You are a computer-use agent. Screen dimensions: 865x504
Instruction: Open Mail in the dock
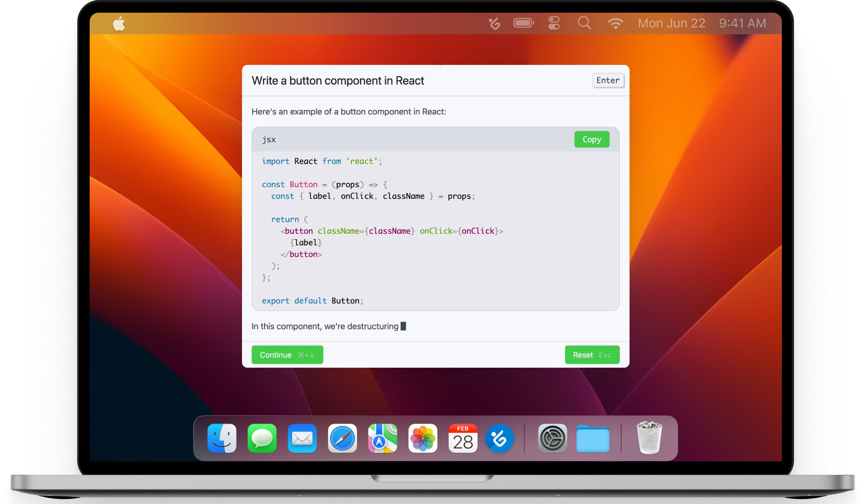pyautogui.click(x=302, y=438)
